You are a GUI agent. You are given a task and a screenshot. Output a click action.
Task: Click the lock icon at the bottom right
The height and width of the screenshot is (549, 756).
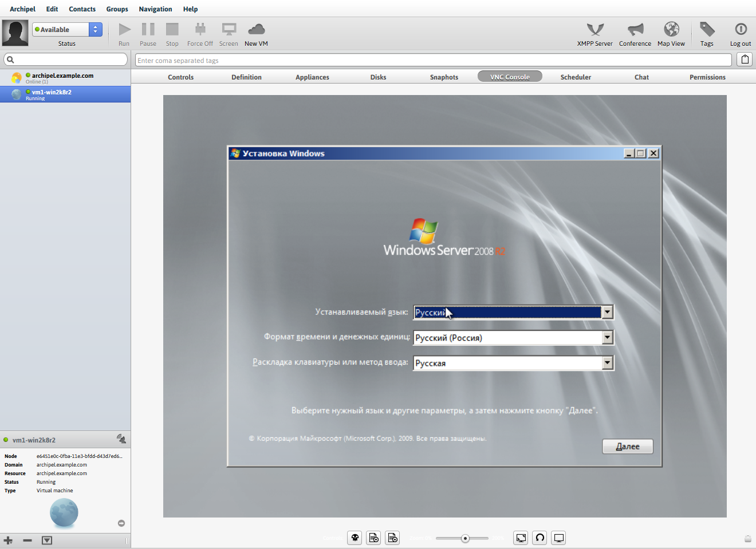(x=748, y=538)
